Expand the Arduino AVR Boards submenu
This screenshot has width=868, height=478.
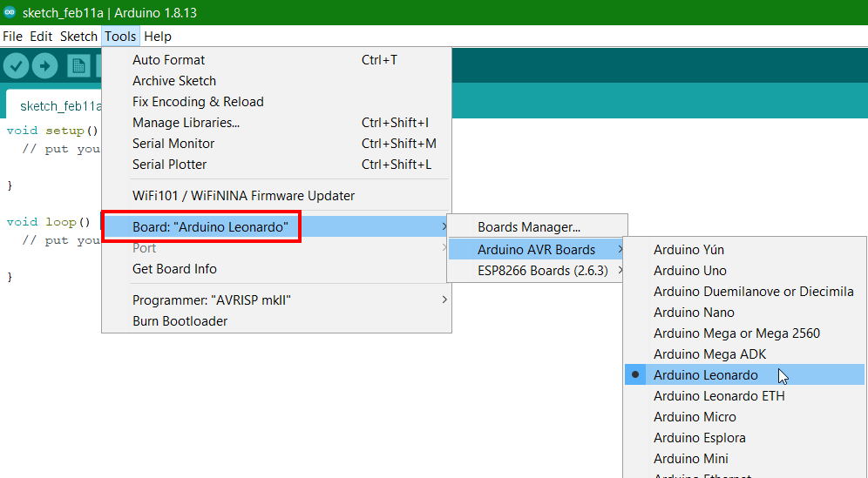(x=536, y=249)
